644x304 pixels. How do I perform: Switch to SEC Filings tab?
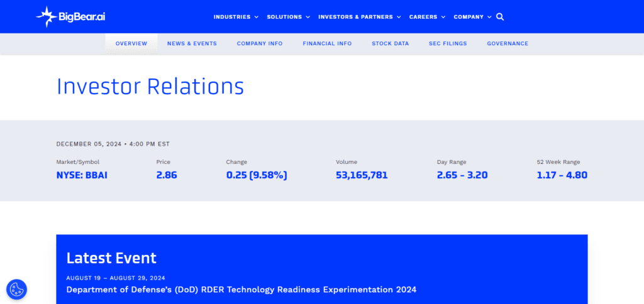tap(448, 43)
